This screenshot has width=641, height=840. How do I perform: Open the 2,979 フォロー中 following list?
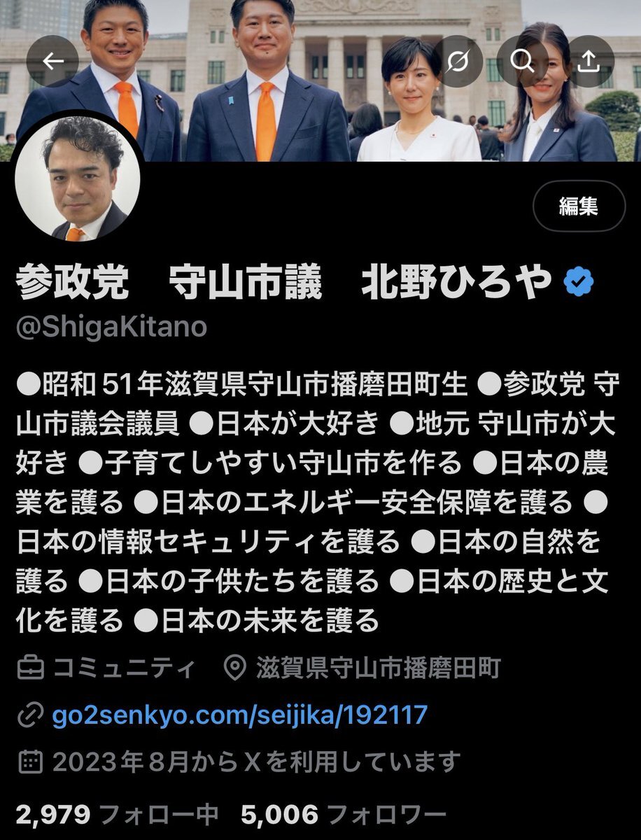pos(118,813)
